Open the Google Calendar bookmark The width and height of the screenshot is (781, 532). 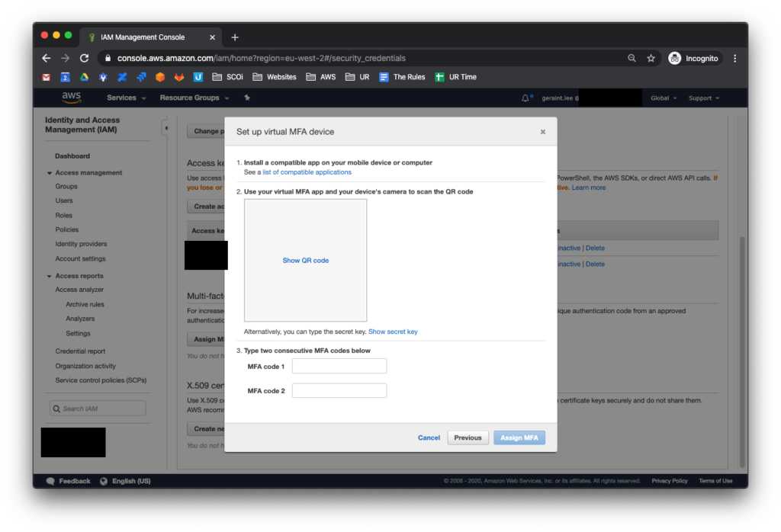66,77
